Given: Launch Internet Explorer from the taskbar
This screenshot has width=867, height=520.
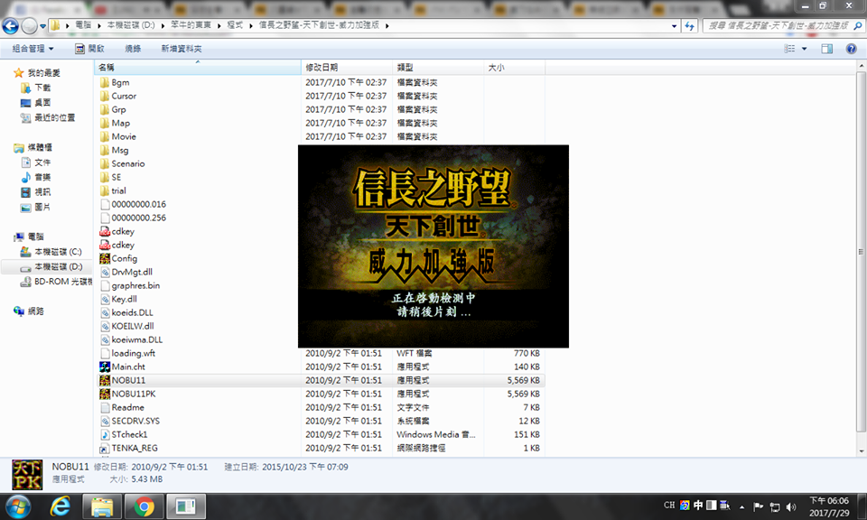Looking at the screenshot, I should 62,506.
